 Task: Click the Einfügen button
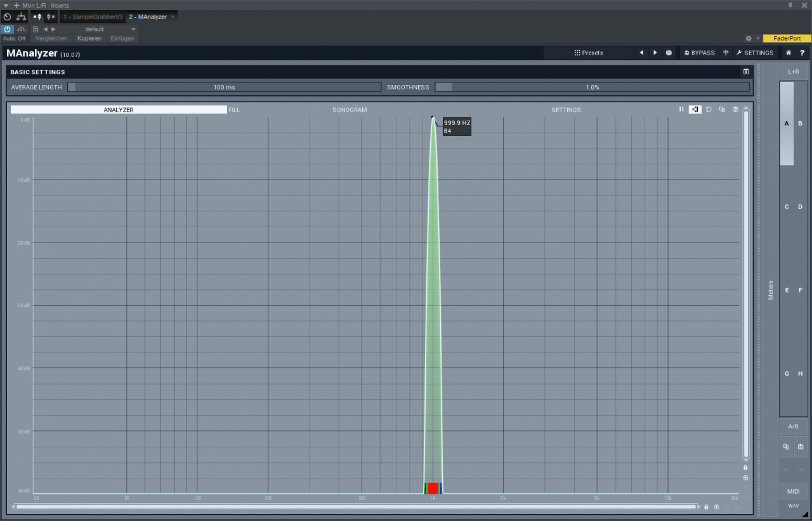pyautogui.click(x=122, y=38)
